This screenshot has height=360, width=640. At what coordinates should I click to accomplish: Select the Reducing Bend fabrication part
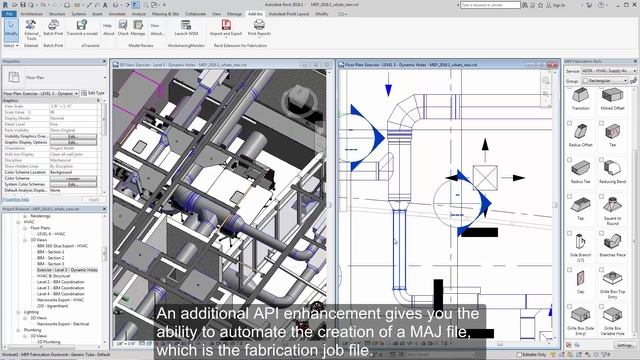click(613, 171)
